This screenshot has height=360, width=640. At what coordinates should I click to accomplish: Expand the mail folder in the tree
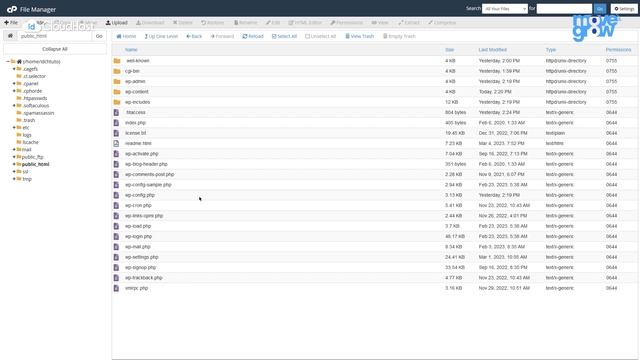pyautogui.click(x=14, y=150)
